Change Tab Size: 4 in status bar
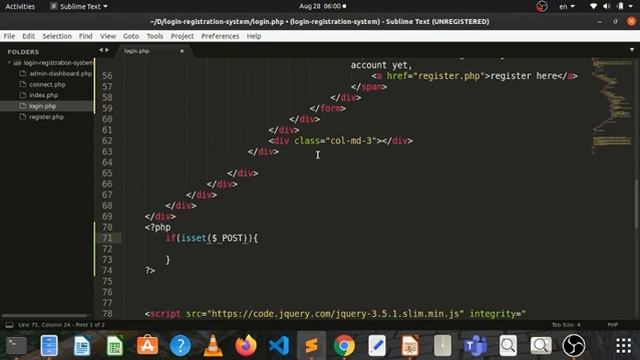 pos(566,325)
